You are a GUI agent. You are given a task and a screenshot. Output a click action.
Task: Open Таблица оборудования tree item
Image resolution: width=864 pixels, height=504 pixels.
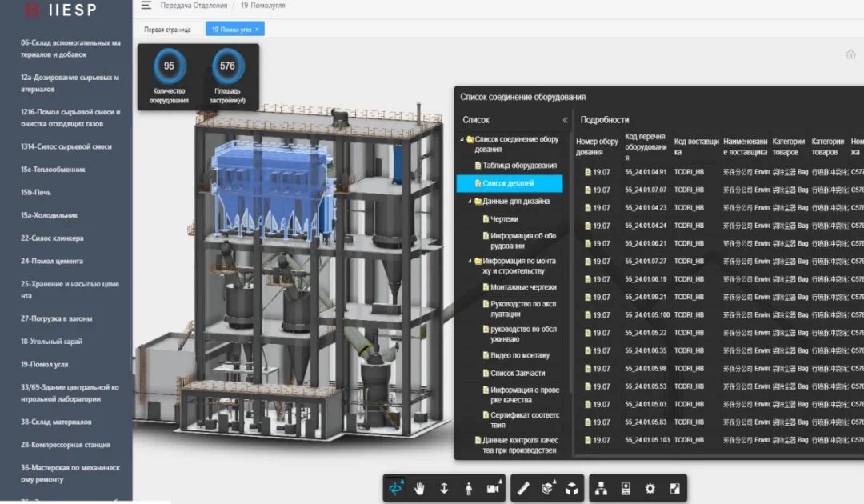[519, 166]
